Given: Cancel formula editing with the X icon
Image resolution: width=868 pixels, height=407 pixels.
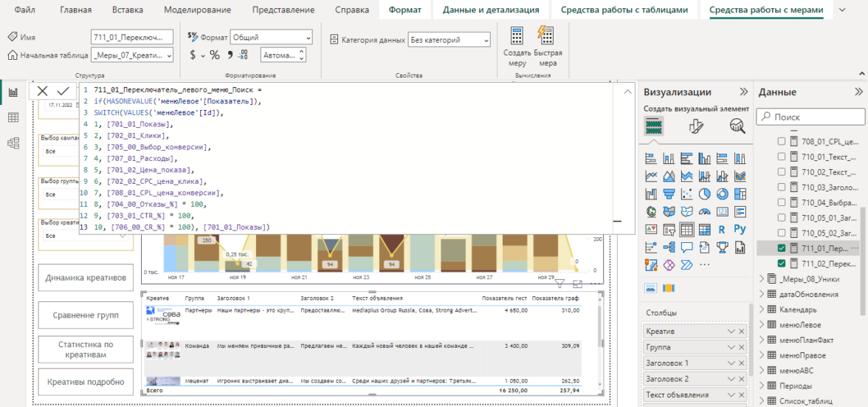Looking at the screenshot, I should click(x=42, y=91).
